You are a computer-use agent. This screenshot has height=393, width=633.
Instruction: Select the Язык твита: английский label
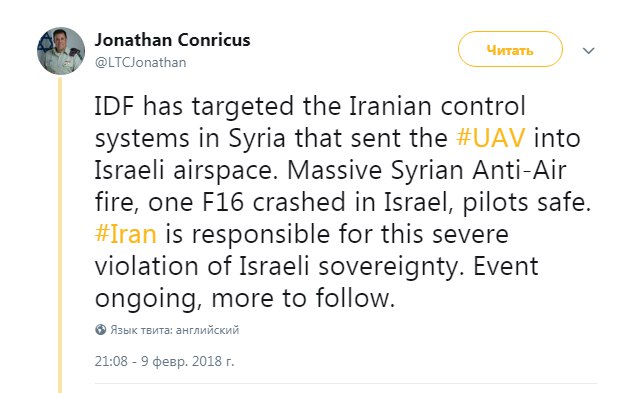click(x=175, y=330)
